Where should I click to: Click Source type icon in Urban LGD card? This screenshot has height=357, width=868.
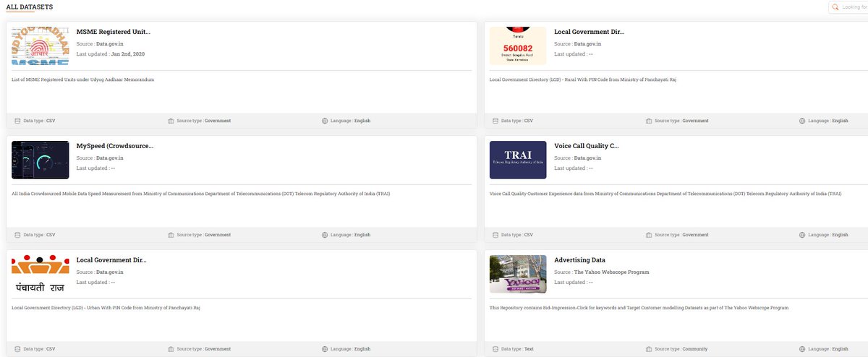[171, 349]
